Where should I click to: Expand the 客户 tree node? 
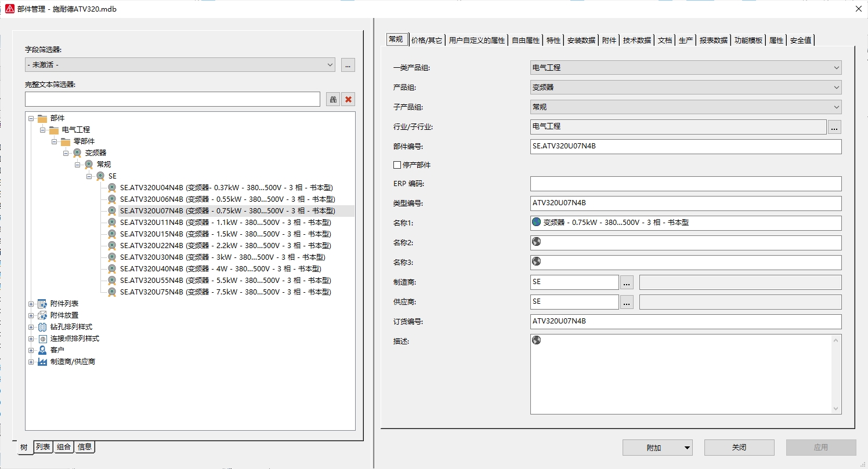pyautogui.click(x=31, y=350)
